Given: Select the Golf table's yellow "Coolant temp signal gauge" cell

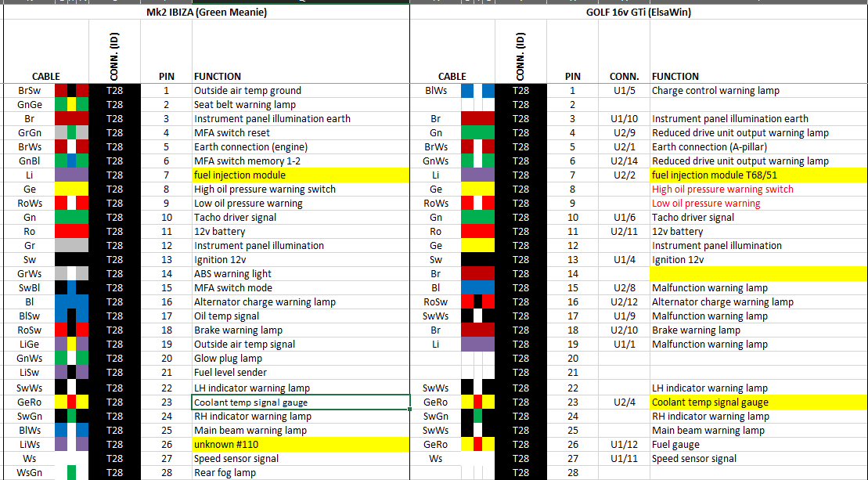Looking at the screenshot, I should tap(759, 402).
